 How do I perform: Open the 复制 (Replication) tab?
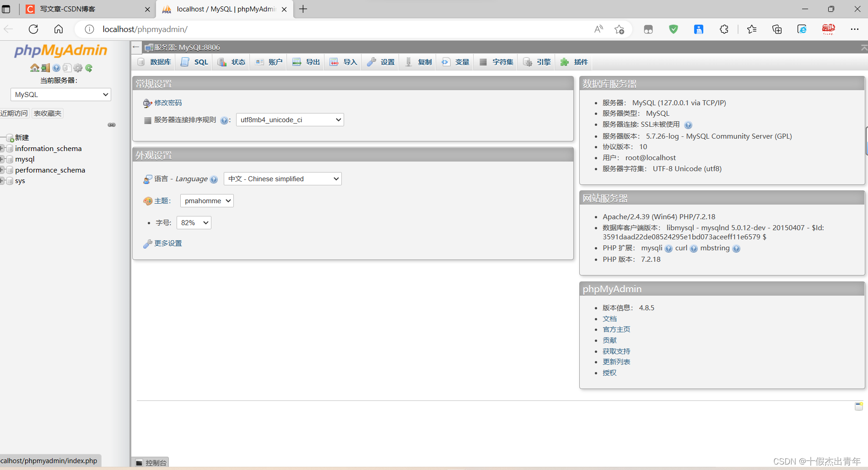(418, 62)
